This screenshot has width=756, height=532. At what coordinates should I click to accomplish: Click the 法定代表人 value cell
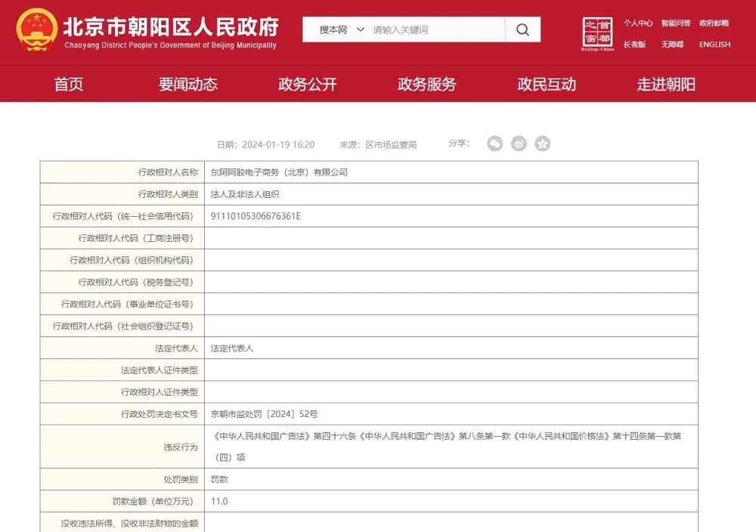[451, 348]
